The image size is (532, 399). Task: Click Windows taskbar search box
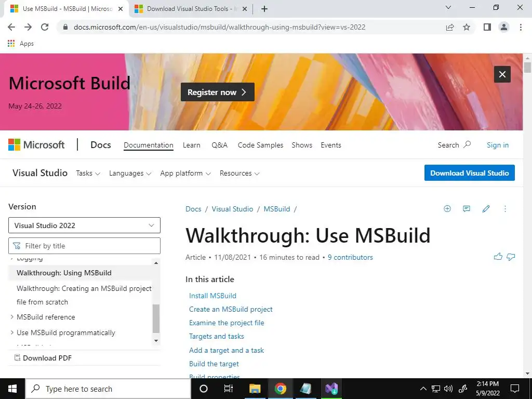click(x=108, y=389)
